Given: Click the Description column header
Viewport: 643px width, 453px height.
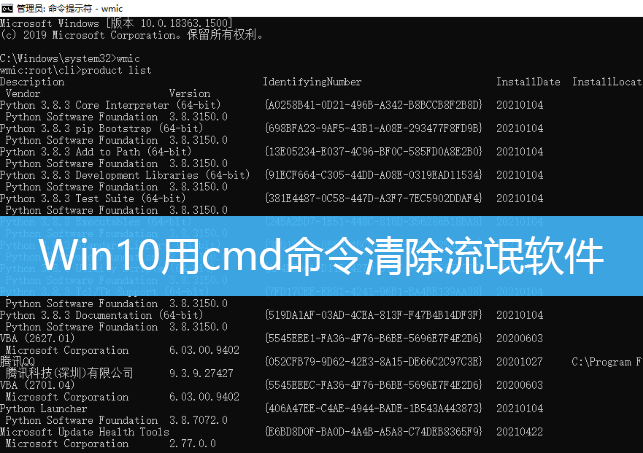Looking at the screenshot, I should 32,81.
